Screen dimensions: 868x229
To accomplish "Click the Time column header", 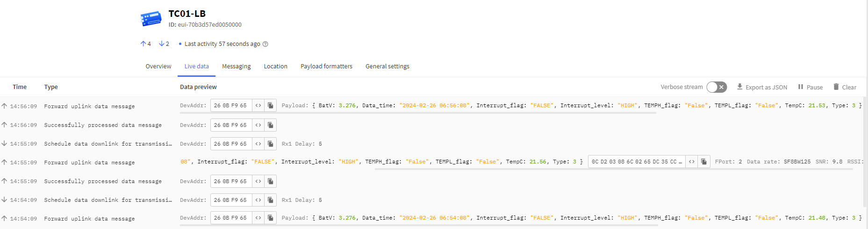I will (x=20, y=87).
